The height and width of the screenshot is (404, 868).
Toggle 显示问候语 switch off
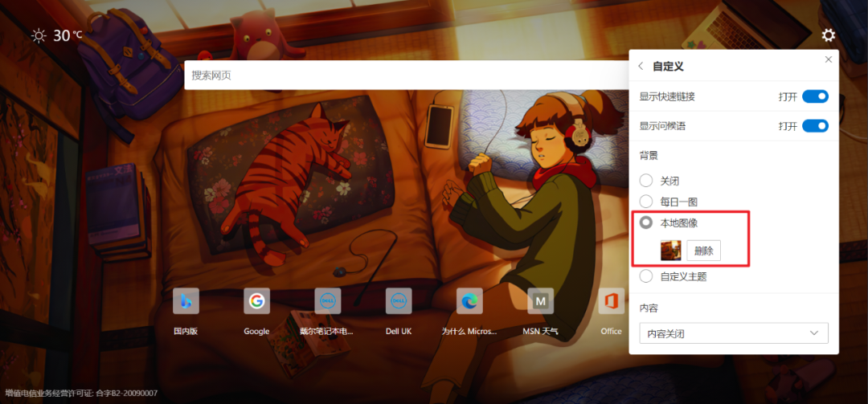pyautogui.click(x=815, y=126)
